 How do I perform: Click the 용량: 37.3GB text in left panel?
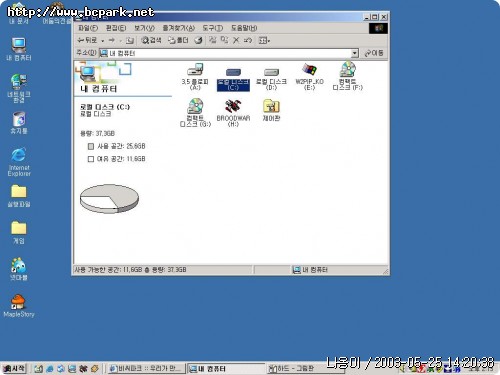97,133
